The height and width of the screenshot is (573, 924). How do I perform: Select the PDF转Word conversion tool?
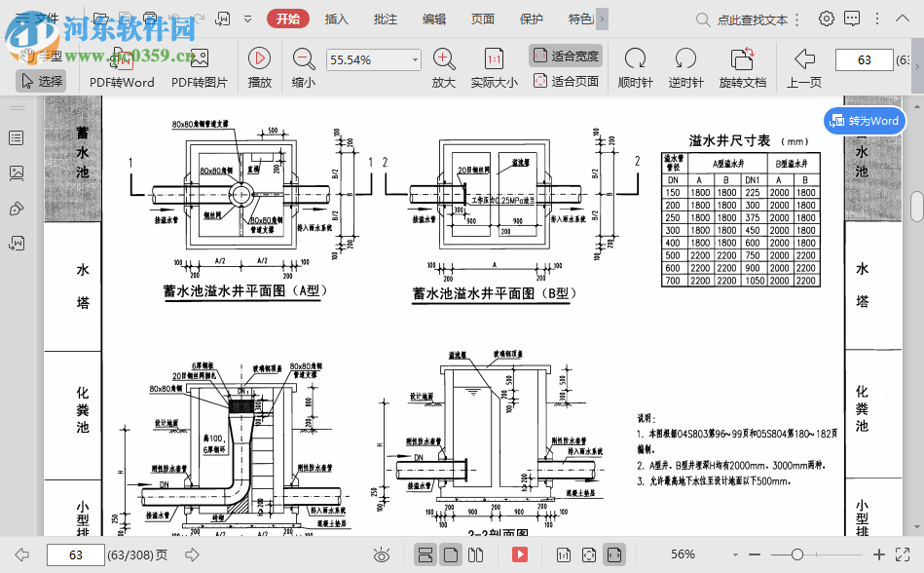tap(120, 69)
